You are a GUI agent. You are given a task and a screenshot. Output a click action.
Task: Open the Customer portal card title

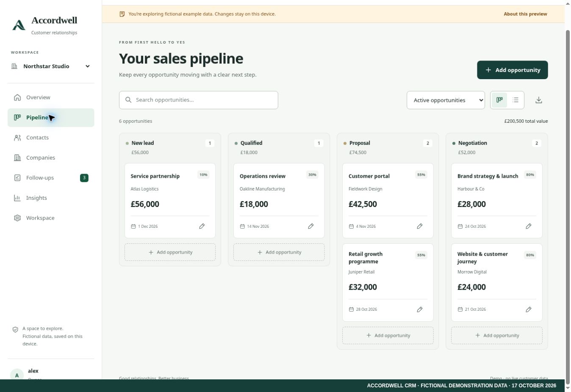(369, 176)
